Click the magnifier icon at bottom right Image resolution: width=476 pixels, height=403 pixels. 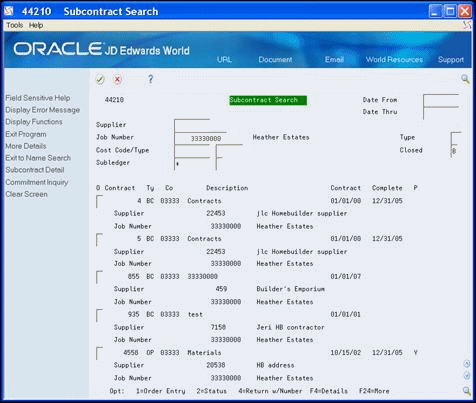[x=467, y=391]
